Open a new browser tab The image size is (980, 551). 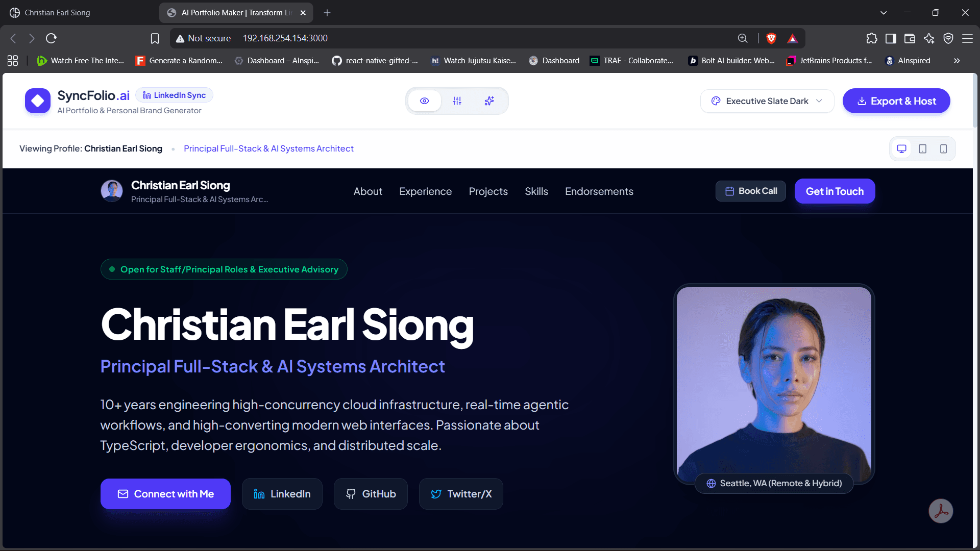click(x=327, y=13)
